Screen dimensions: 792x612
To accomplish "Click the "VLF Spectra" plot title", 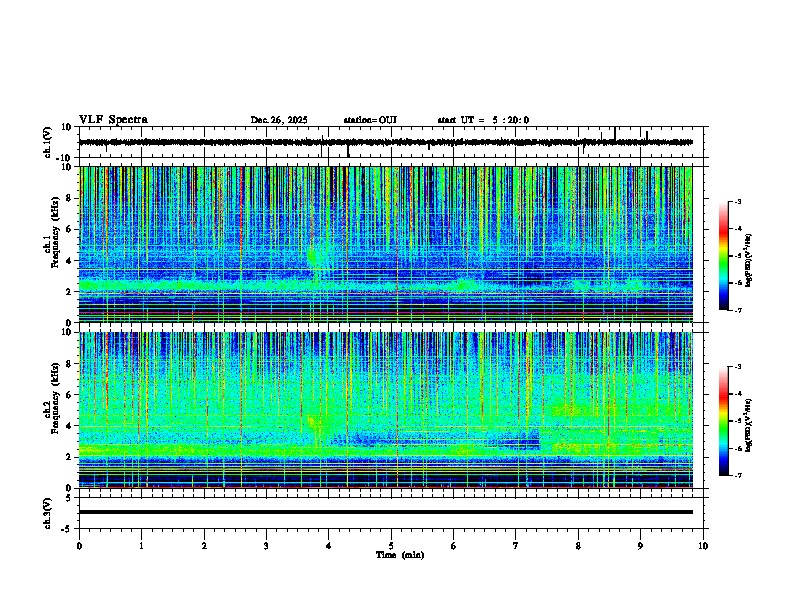I will [x=113, y=120].
